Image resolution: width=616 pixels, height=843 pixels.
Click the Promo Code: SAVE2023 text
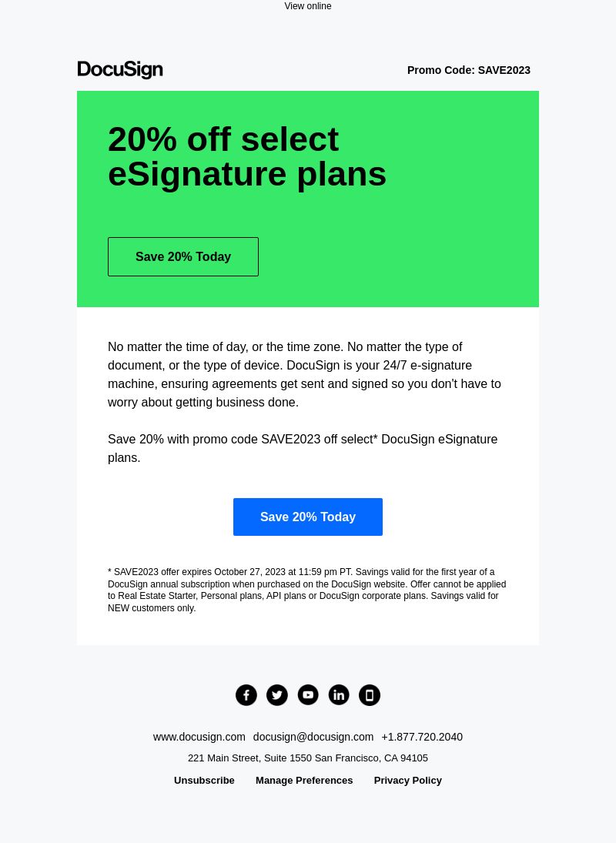click(x=469, y=70)
